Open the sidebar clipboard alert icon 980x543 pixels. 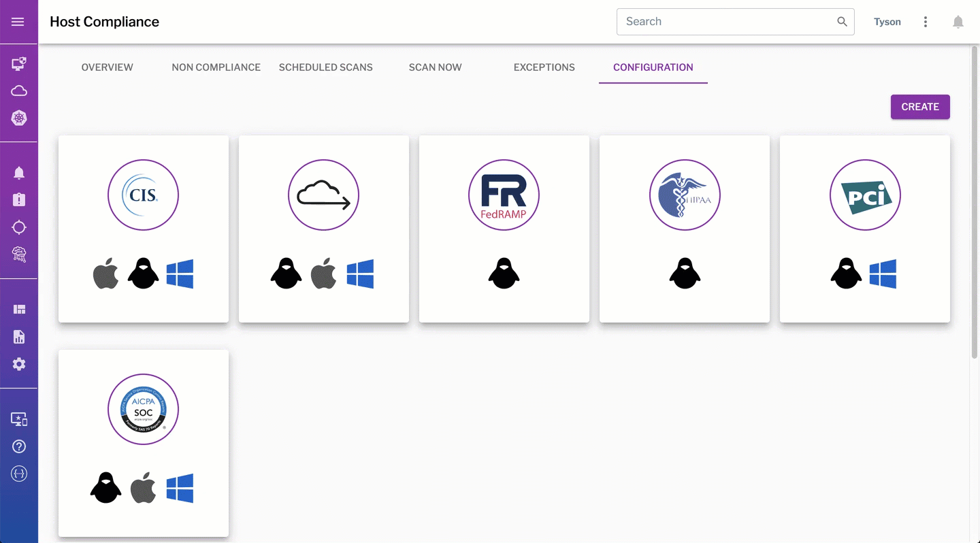(x=19, y=200)
